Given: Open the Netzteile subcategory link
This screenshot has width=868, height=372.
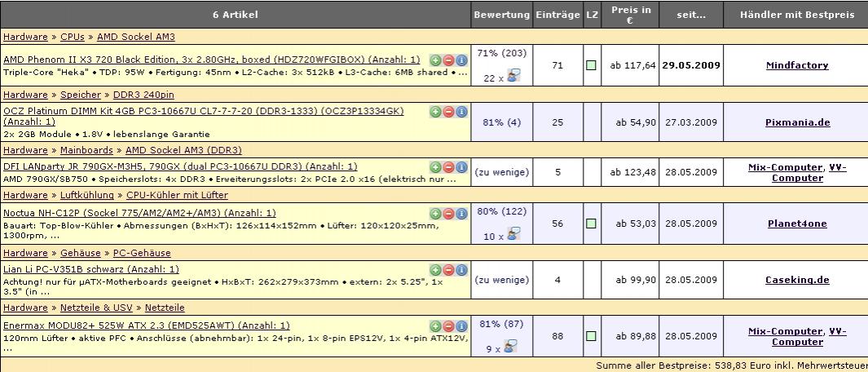Looking at the screenshot, I should (165, 308).
